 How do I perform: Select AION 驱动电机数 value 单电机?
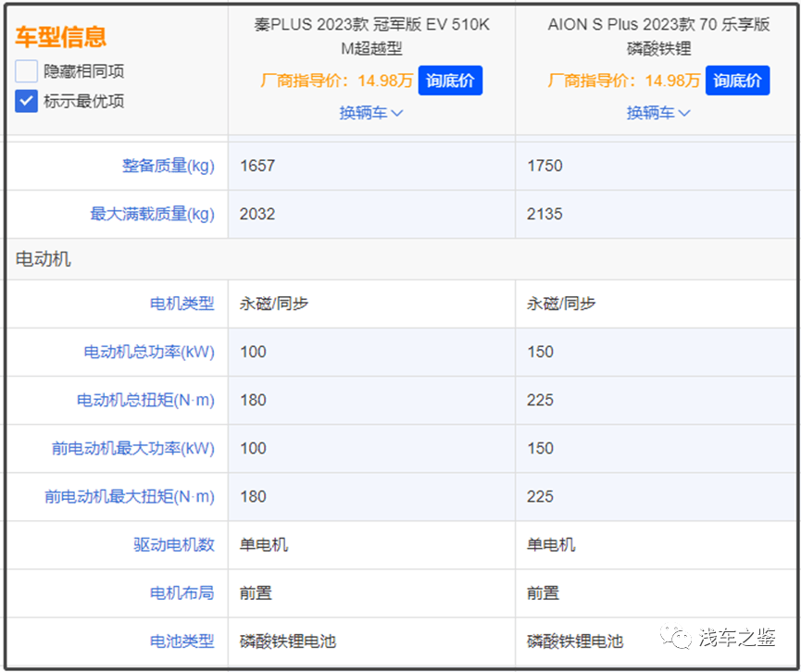tap(551, 545)
